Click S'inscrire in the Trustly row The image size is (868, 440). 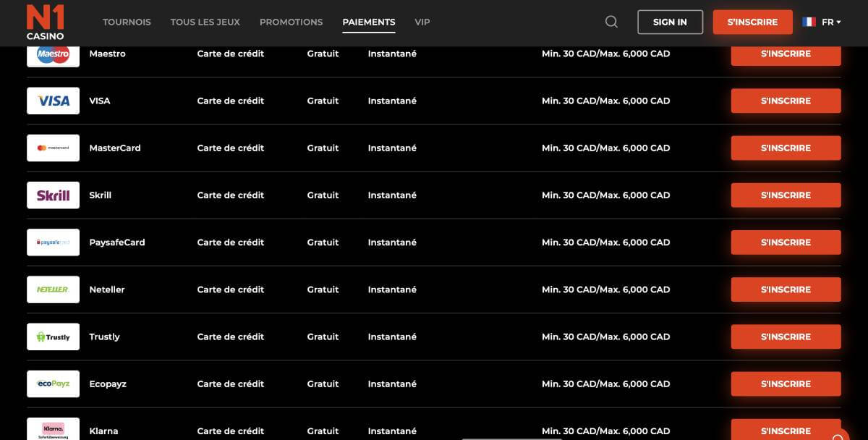click(x=786, y=337)
